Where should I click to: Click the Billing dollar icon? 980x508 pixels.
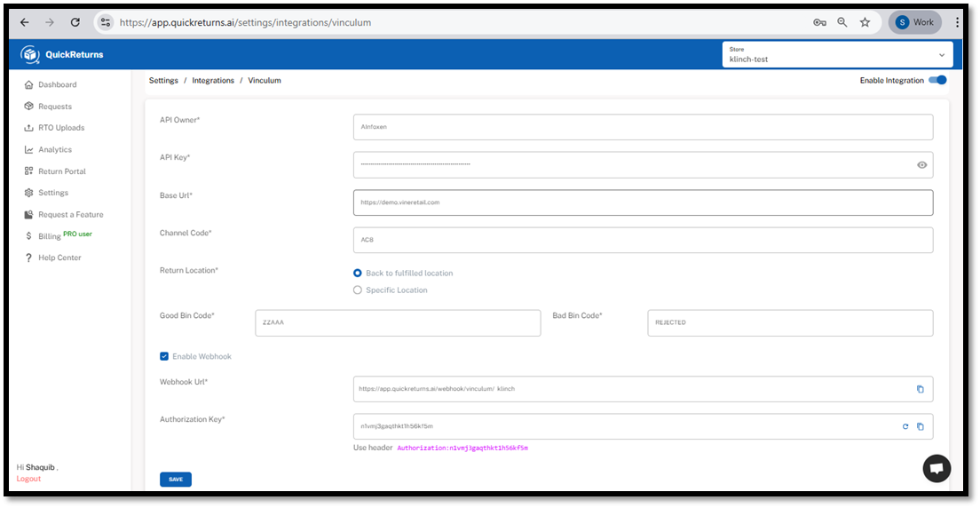(x=28, y=236)
